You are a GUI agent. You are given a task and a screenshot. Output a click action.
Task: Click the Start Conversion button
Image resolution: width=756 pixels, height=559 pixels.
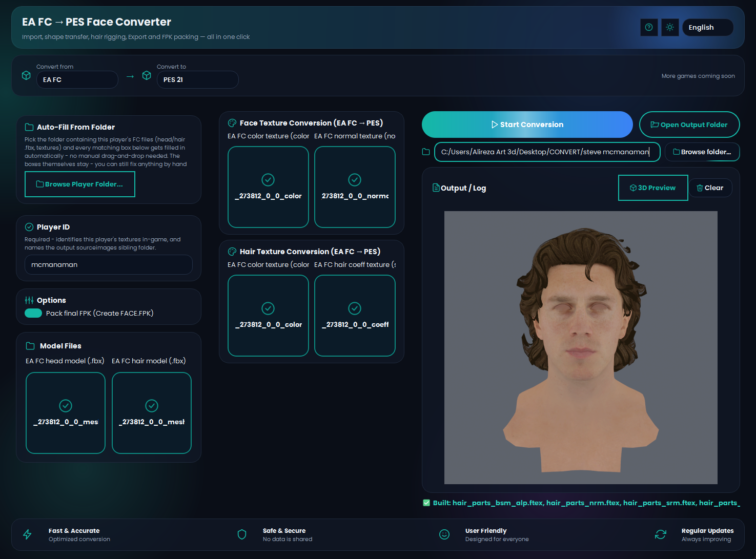tap(527, 125)
